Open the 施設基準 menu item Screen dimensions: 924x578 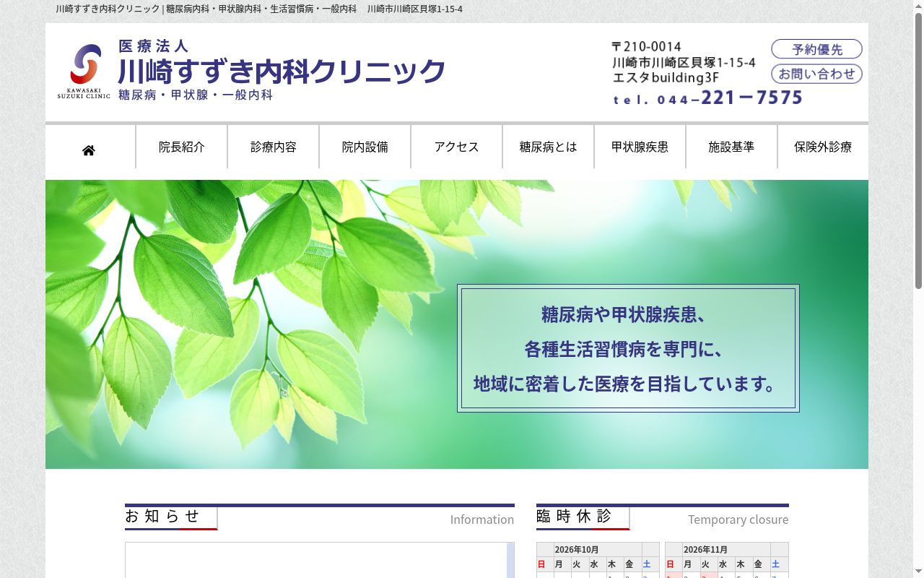coord(731,147)
